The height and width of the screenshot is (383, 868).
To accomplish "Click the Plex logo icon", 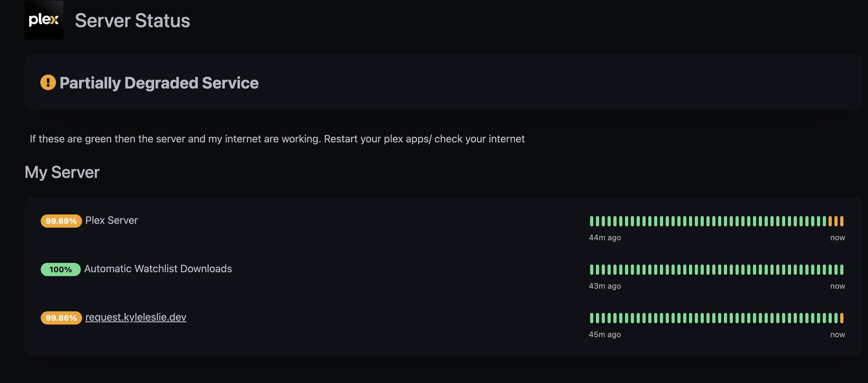I will click(x=44, y=20).
